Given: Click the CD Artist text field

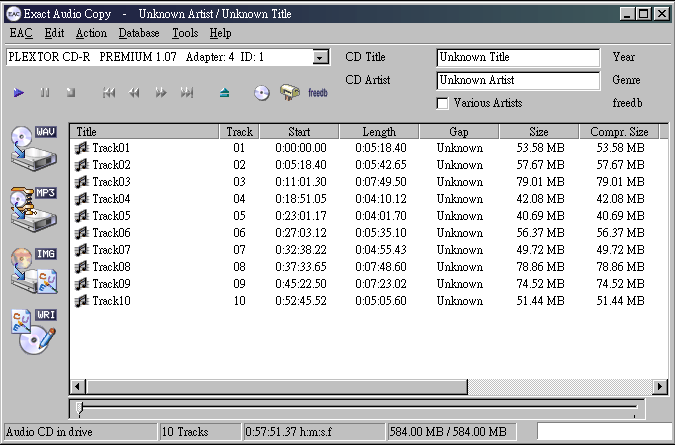Looking at the screenshot, I should pyautogui.click(x=518, y=80).
